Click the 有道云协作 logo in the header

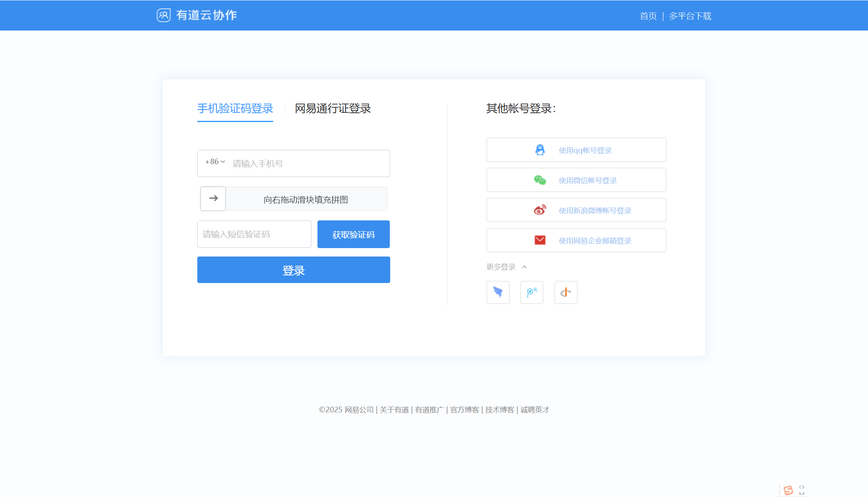pyautogui.click(x=197, y=15)
